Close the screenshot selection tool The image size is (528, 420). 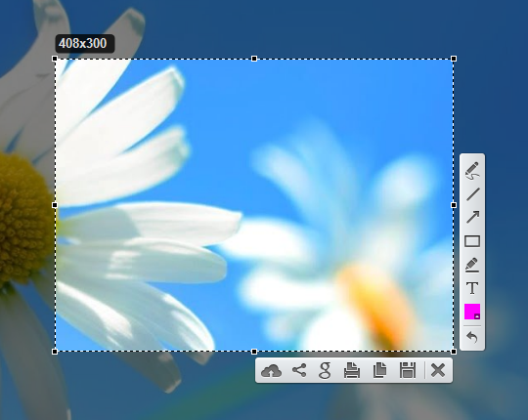(x=438, y=370)
